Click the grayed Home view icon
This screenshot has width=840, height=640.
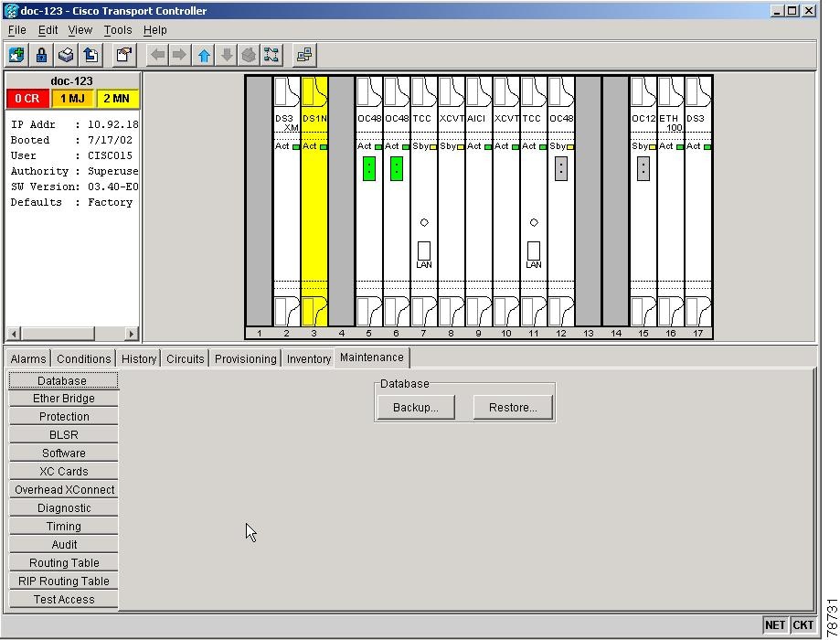pos(250,55)
